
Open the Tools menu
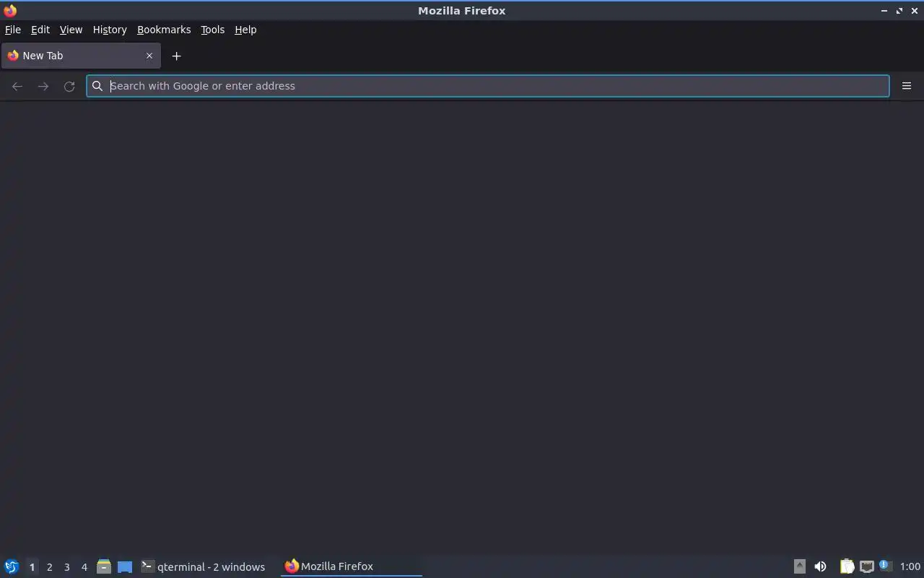pyautogui.click(x=212, y=30)
